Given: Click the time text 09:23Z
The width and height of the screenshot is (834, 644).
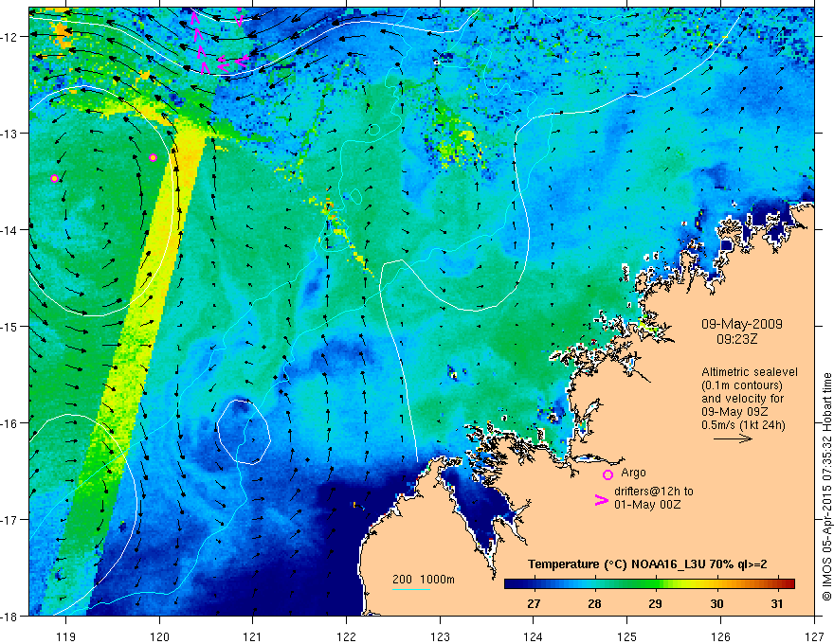Looking at the screenshot, I should click(736, 338).
